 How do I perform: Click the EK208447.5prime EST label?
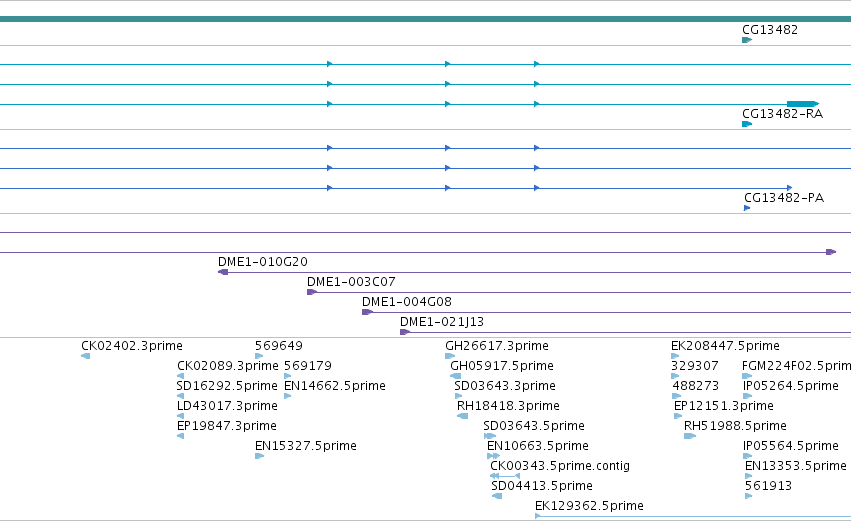pyautogui.click(x=725, y=346)
